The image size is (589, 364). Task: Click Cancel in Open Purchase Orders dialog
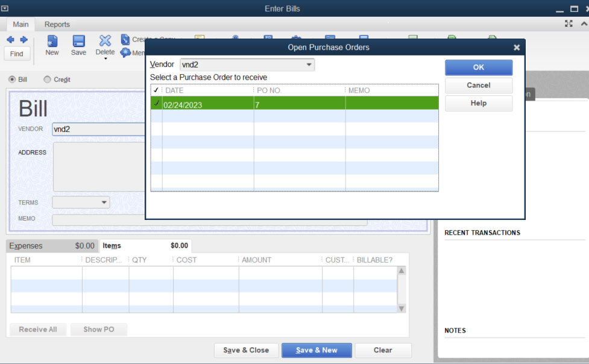click(479, 85)
